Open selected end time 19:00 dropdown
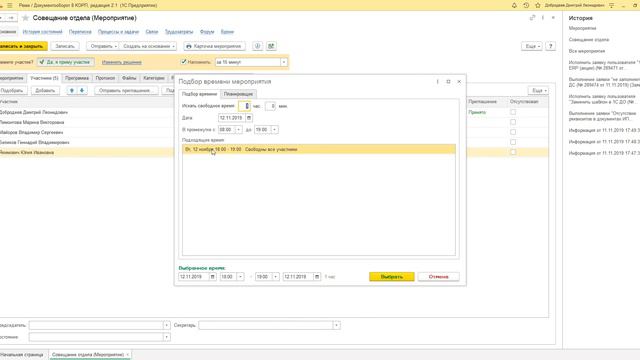This screenshot has height=360, width=640. click(276, 277)
